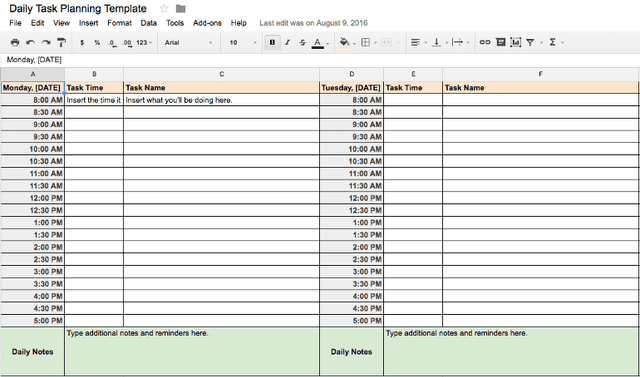Toggle Italic formatting

click(287, 42)
